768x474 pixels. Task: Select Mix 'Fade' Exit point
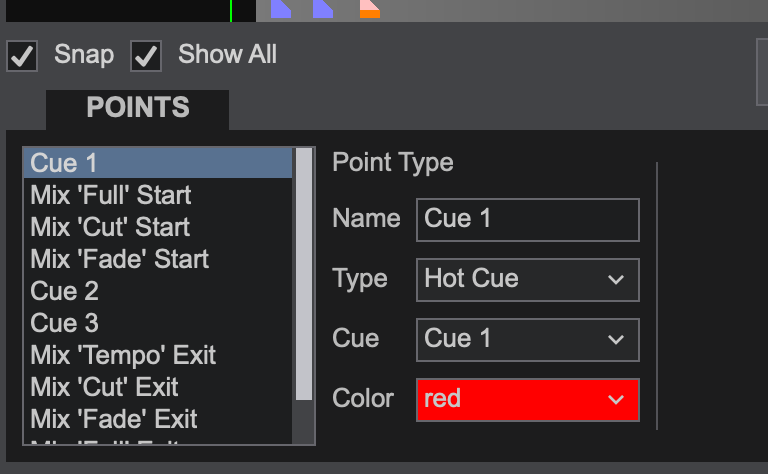(158, 419)
